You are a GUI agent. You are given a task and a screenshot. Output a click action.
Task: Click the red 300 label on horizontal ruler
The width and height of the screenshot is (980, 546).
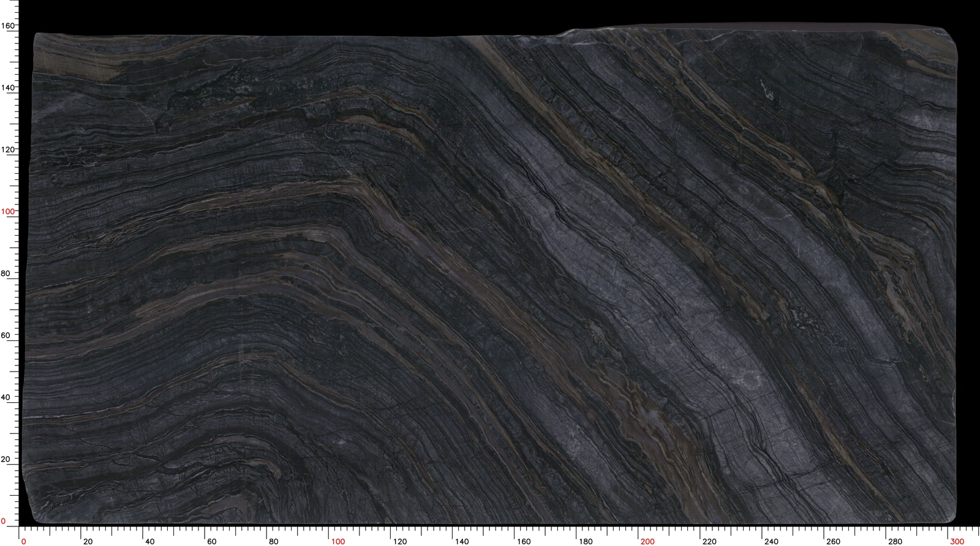click(957, 541)
